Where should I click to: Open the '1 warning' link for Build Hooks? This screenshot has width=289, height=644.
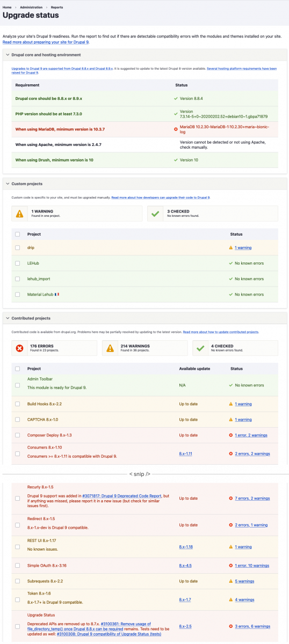click(x=243, y=404)
